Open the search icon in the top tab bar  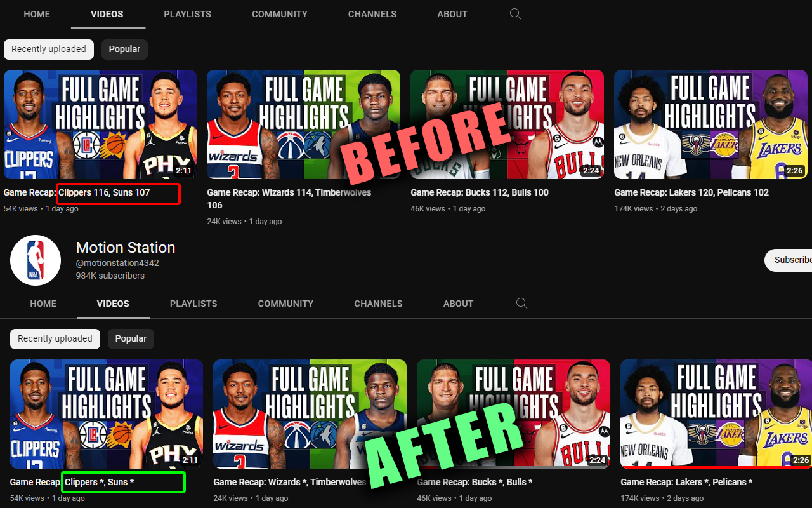[515, 14]
